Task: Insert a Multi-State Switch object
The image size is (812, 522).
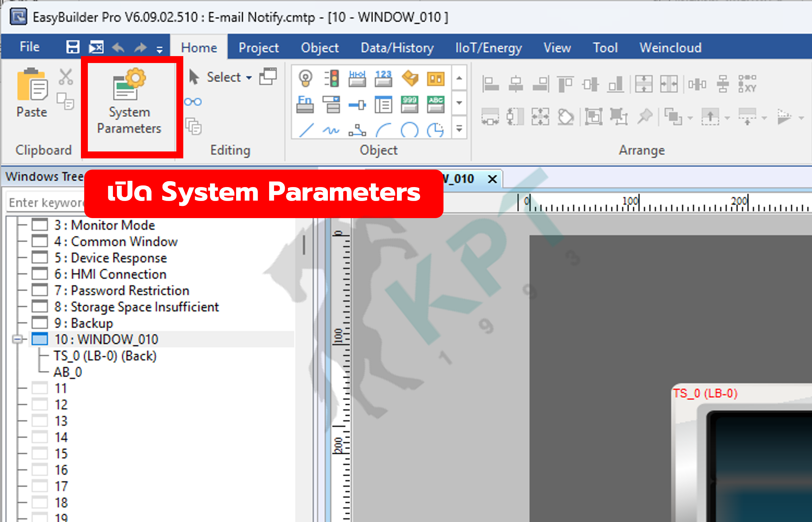Action: [x=436, y=78]
